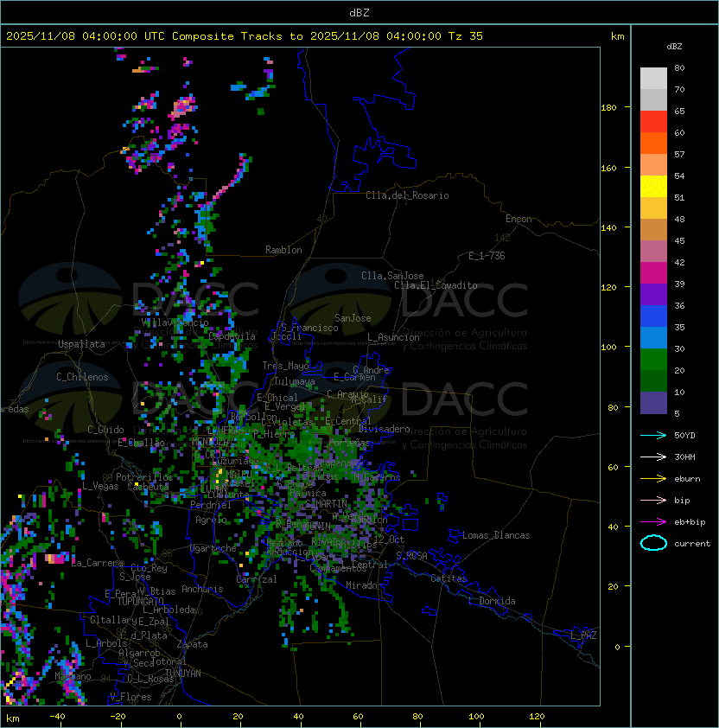Click the C_Guido map label
719x728 pixels.
click(x=105, y=430)
